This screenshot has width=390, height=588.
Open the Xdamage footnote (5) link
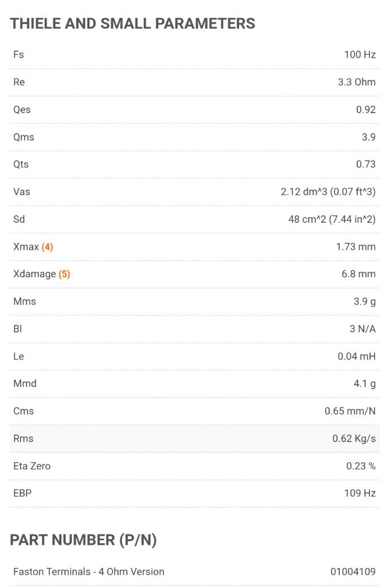64,274
